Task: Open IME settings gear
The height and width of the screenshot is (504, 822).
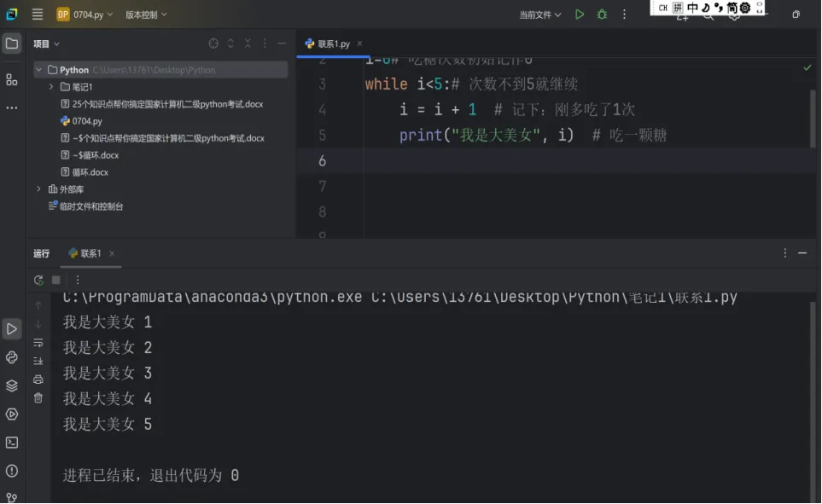Action: point(745,8)
